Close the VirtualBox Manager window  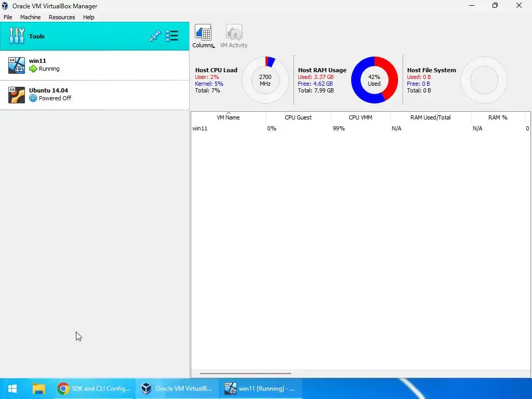tap(519, 5)
